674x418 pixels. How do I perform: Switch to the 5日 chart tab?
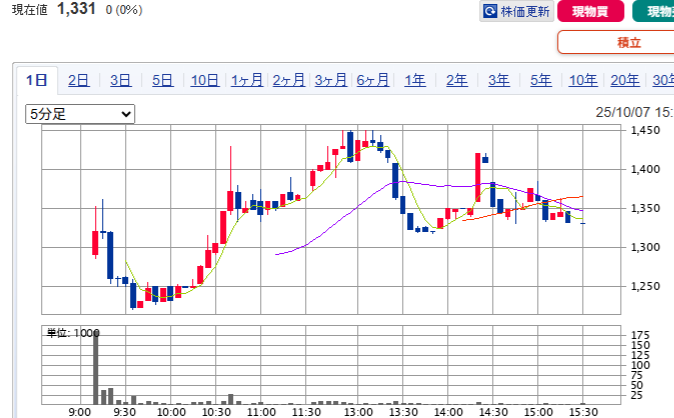click(162, 81)
